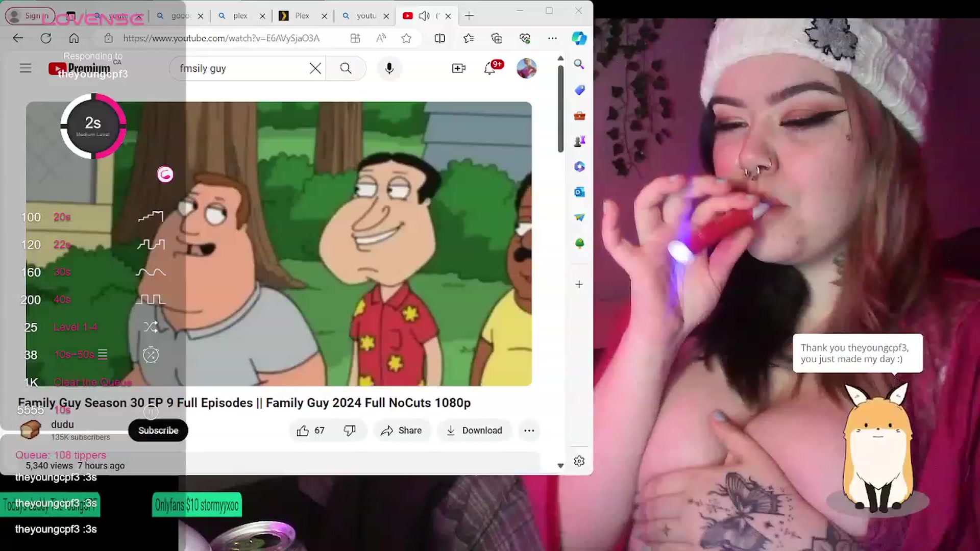Open the Drop paper-plane icon in sidebar
The image size is (980, 551).
(x=579, y=218)
